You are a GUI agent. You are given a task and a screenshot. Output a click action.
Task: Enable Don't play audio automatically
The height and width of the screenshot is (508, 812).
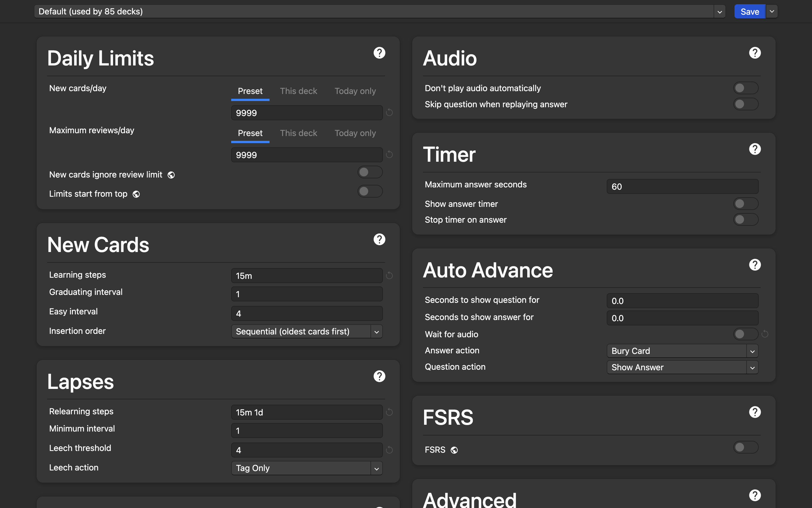tap(745, 88)
